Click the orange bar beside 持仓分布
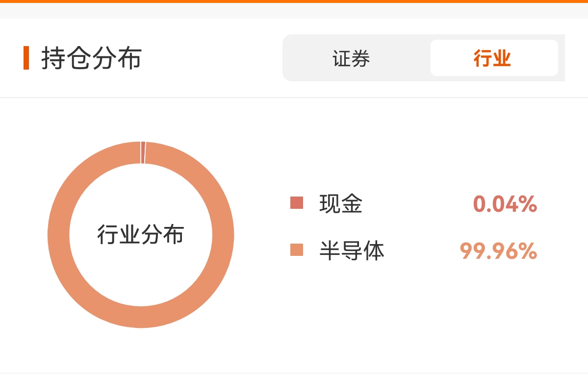Viewport: 588px width, 374px height. [x=26, y=58]
